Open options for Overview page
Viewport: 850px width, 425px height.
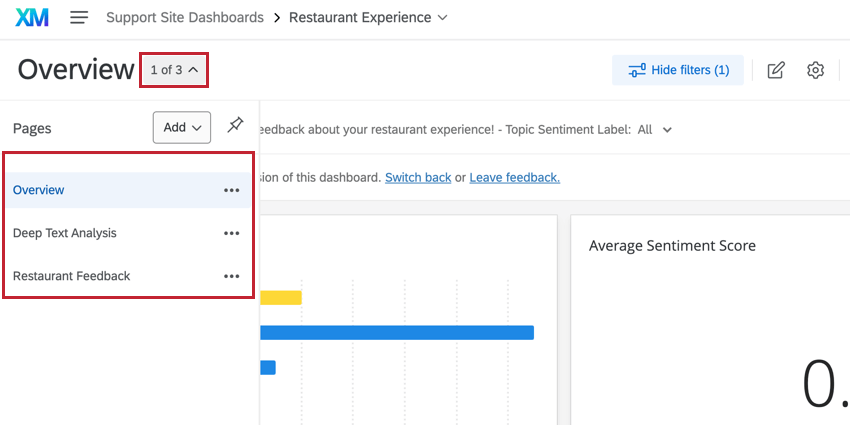[232, 190]
